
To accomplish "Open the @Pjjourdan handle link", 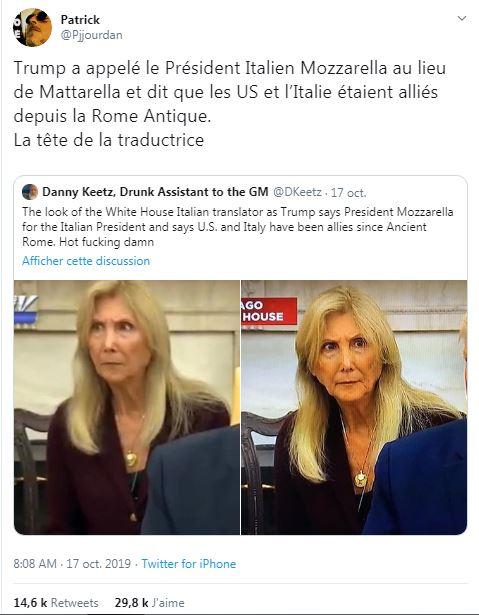I will click(x=91, y=35).
